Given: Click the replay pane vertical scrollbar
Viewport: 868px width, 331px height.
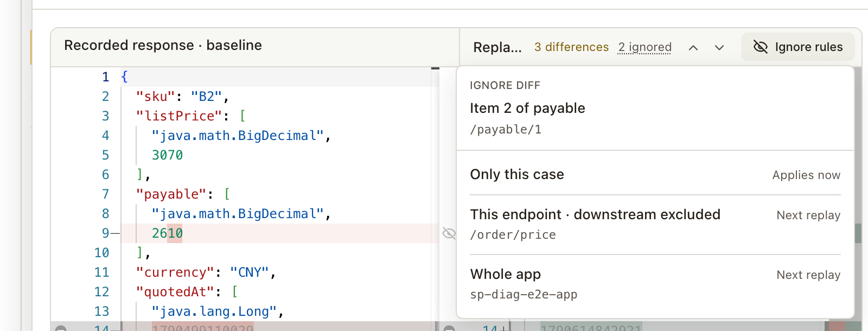Looking at the screenshot, I should click(x=858, y=195).
